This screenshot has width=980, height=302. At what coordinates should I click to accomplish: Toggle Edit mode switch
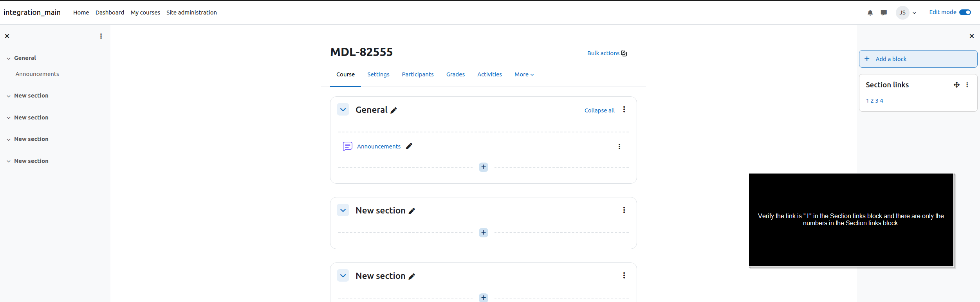pyautogui.click(x=965, y=13)
